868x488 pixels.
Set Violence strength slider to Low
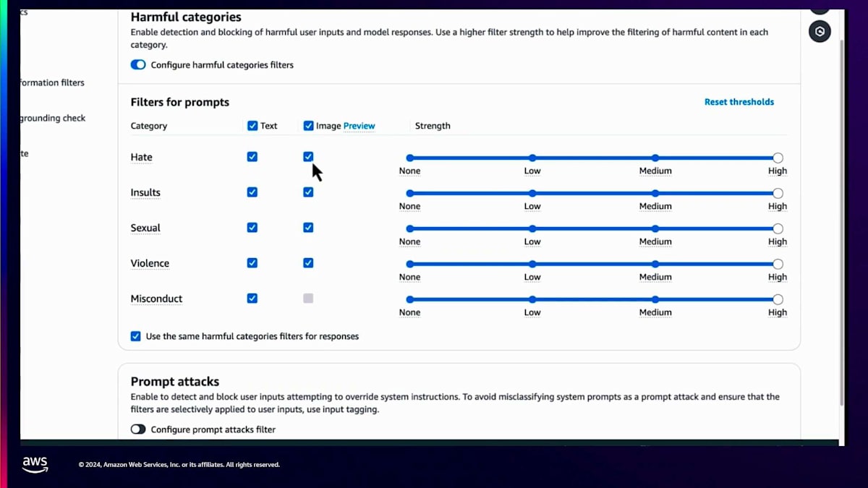pyautogui.click(x=532, y=264)
